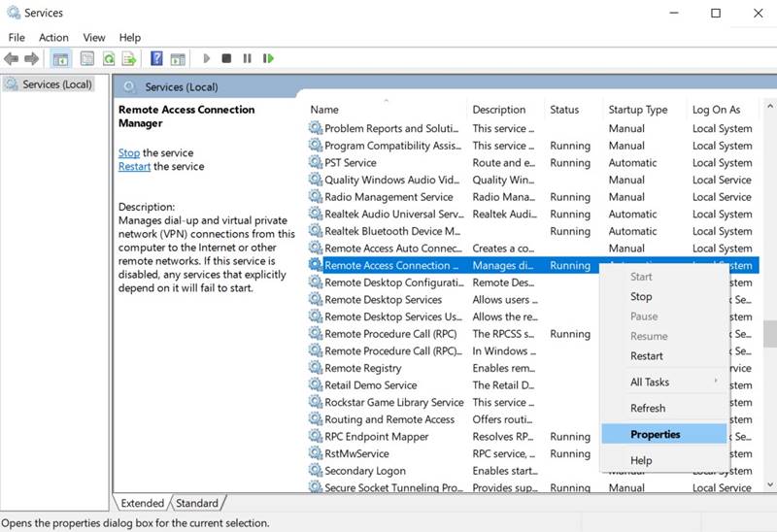This screenshot has width=777, height=532.
Task: Select the Remote Procedure Call (RPC) service
Action: [x=390, y=334]
